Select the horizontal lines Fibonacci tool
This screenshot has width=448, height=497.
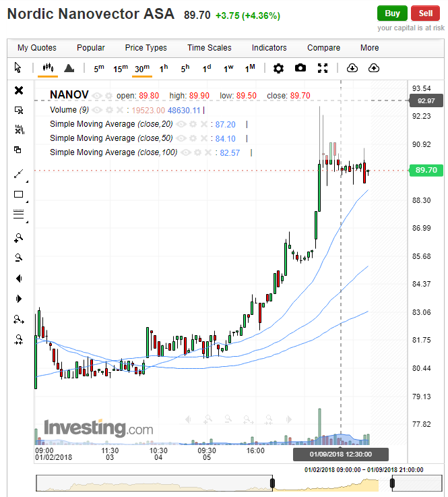pos(19,214)
